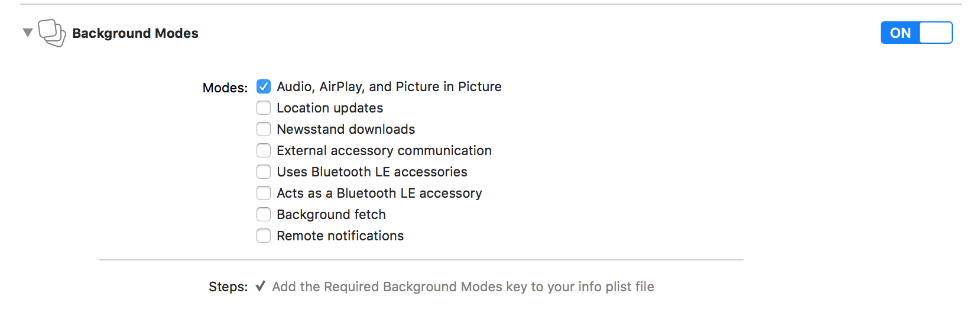Image resolution: width=980 pixels, height=309 pixels.
Task: Click the white knob of the ON switch
Action: (935, 33)
